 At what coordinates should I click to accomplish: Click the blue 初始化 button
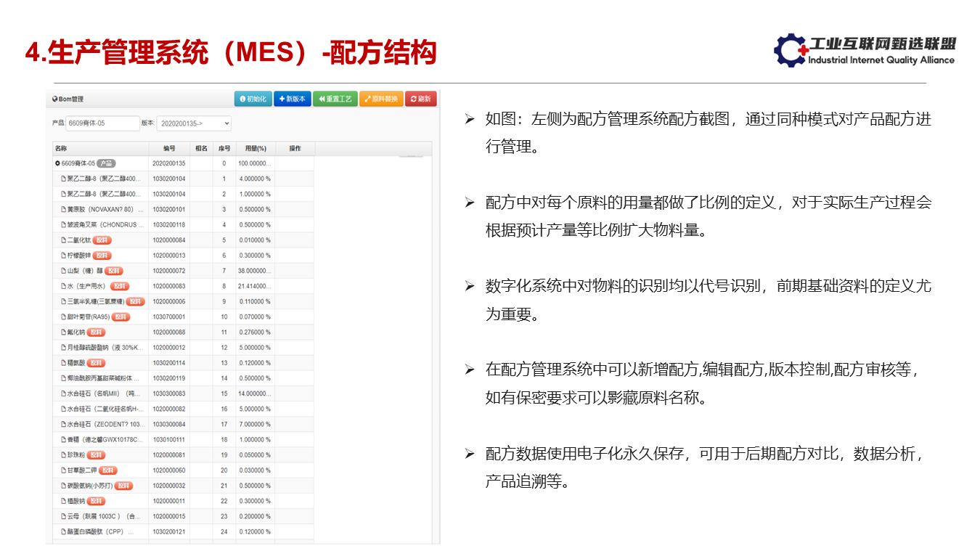253,99
